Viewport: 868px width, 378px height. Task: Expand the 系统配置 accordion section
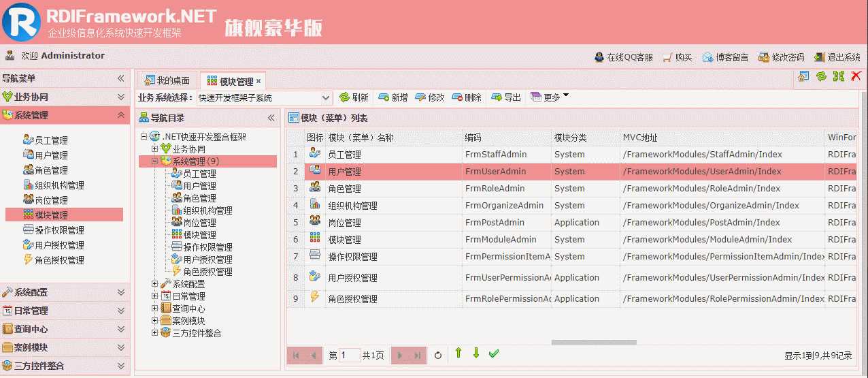65,292
